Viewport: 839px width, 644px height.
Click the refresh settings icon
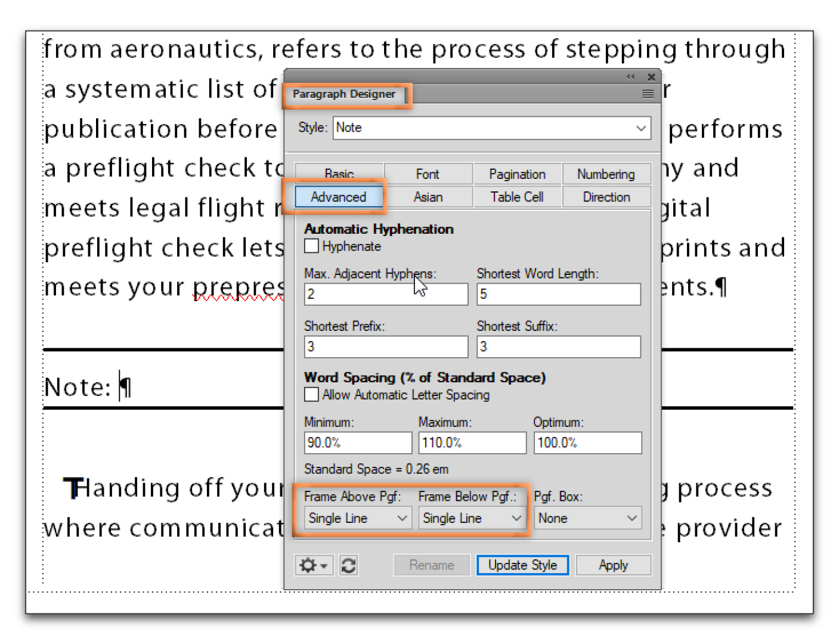pos(349,565)
